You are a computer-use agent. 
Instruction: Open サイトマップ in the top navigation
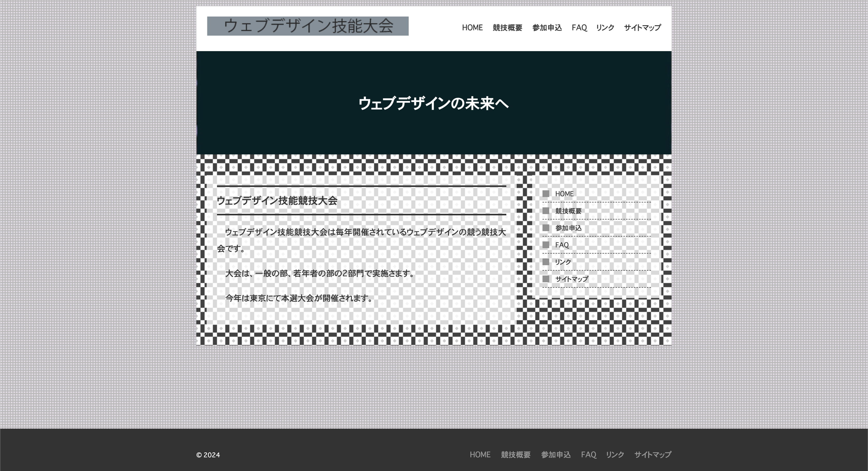pyautogui.click(x=642, y=28)
